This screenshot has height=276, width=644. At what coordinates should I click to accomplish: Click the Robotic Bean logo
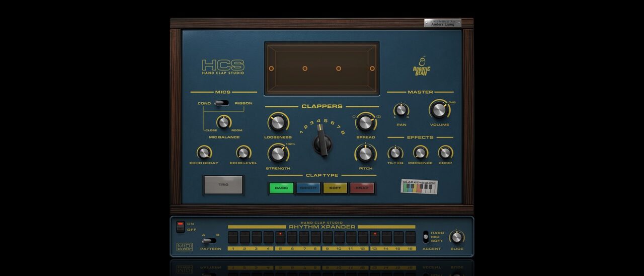pos(422,66)
